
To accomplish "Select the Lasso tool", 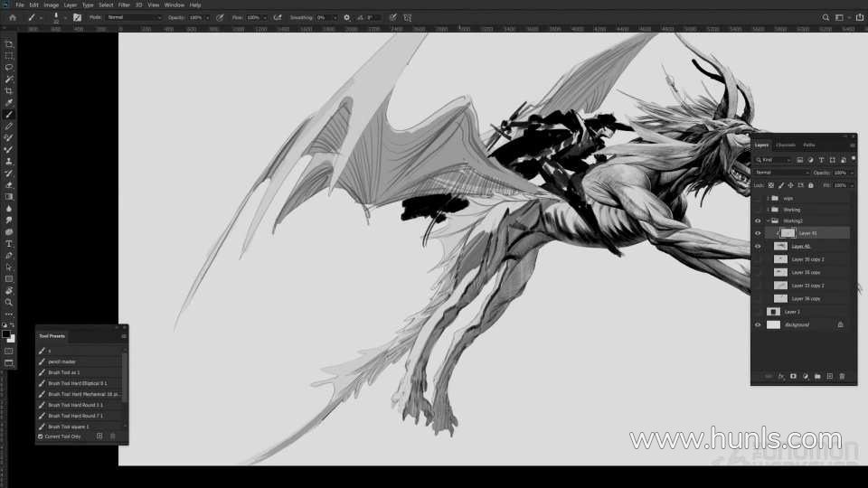I will coord(9,68).
